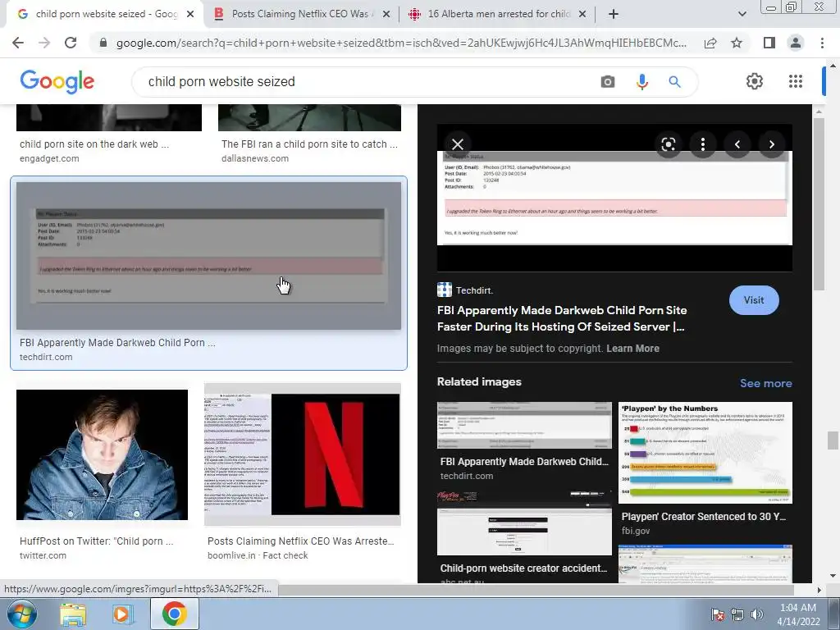Open the Techdirt source link
Viewport: 840px width, 630px height.
[465, 290]
